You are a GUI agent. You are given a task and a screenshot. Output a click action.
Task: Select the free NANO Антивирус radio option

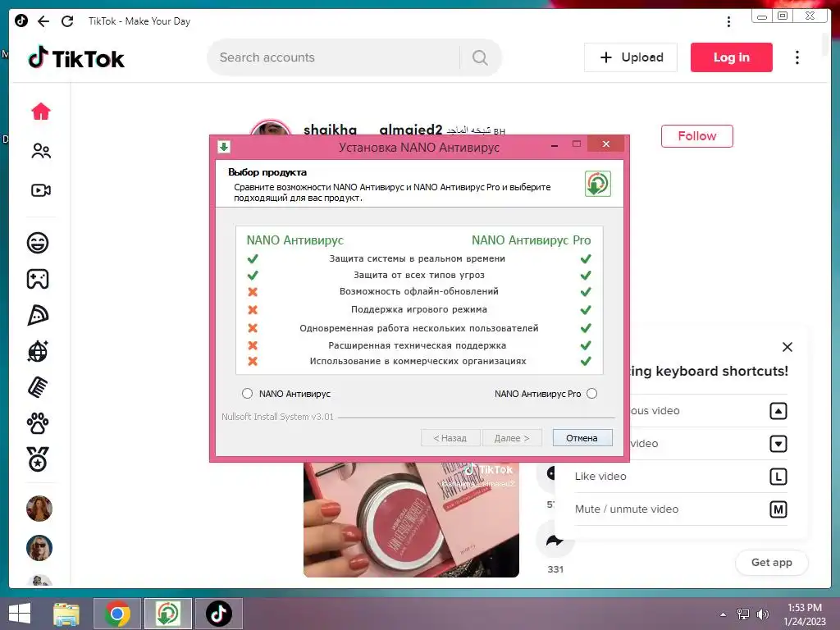click(x=247, y=394)
